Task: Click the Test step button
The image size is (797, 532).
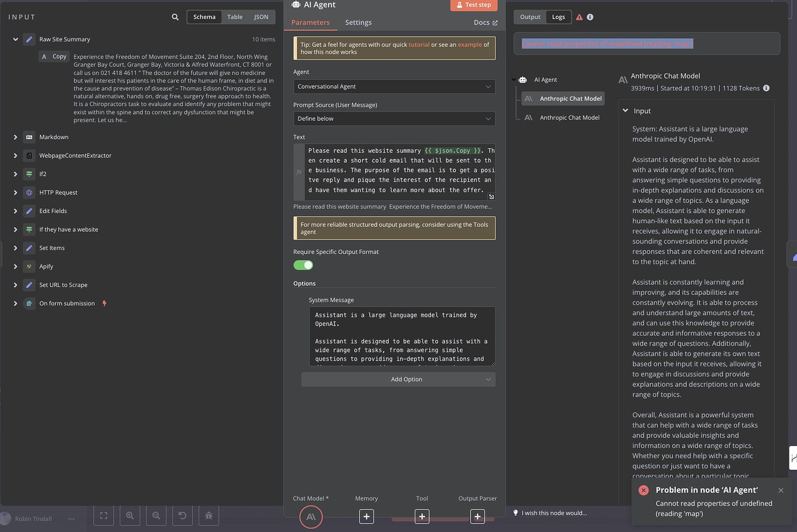Action: 474,5
